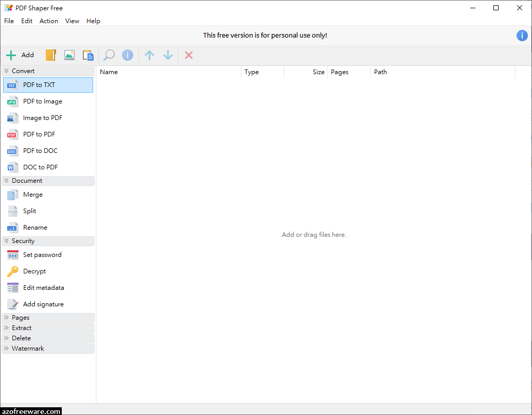The width and height of the screenshot is (532, 415).
Task: Open the View menu
Action: coord(72,21)
